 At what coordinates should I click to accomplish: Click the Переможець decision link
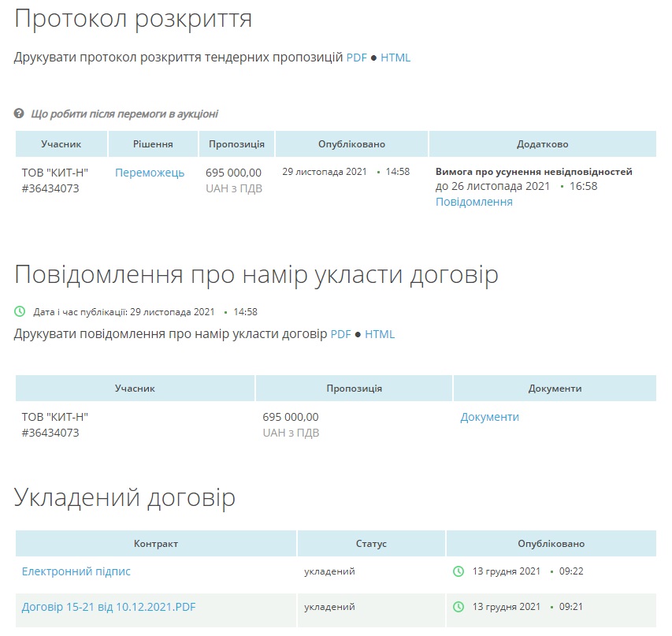tap(150, 173)
